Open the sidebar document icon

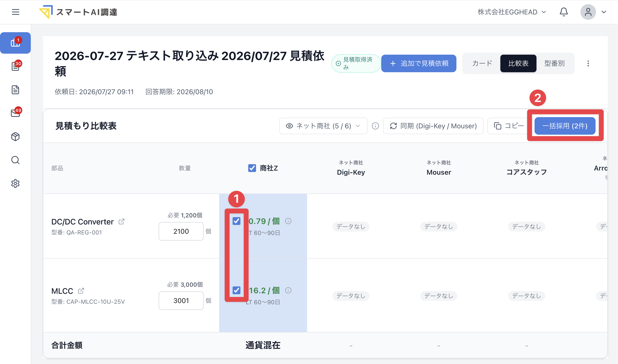coord(15,90)
